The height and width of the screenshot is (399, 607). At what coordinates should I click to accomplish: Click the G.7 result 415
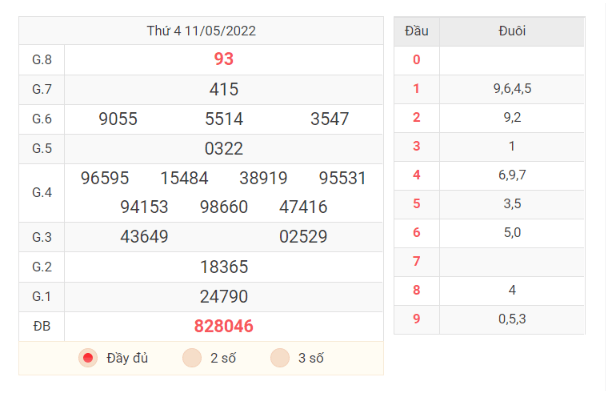224,89
